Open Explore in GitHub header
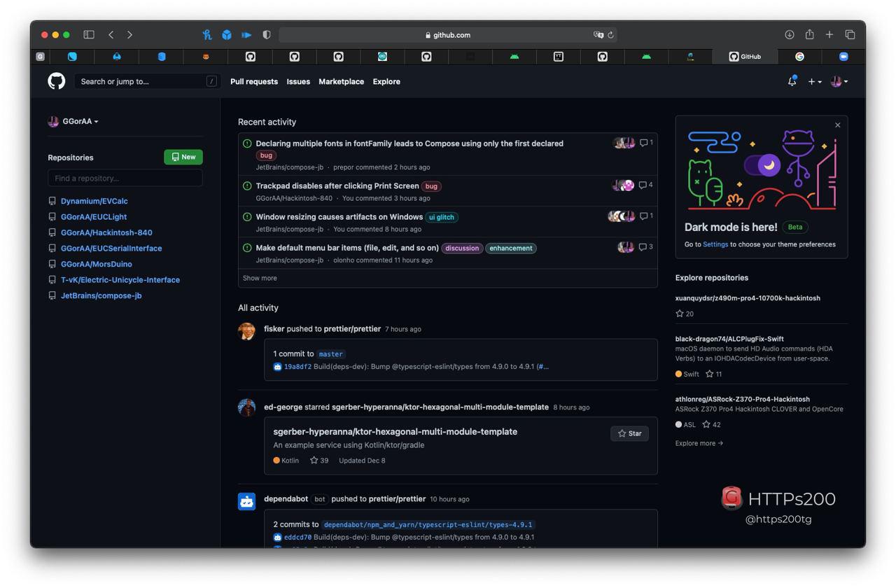 [x=386, y=81]
